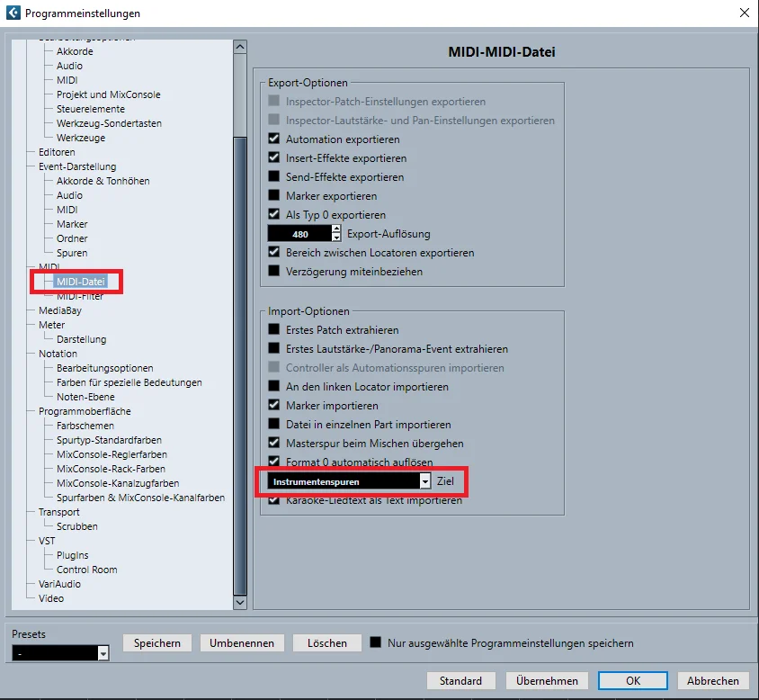Open the Presets dropdown

click(x=60, y=653)
